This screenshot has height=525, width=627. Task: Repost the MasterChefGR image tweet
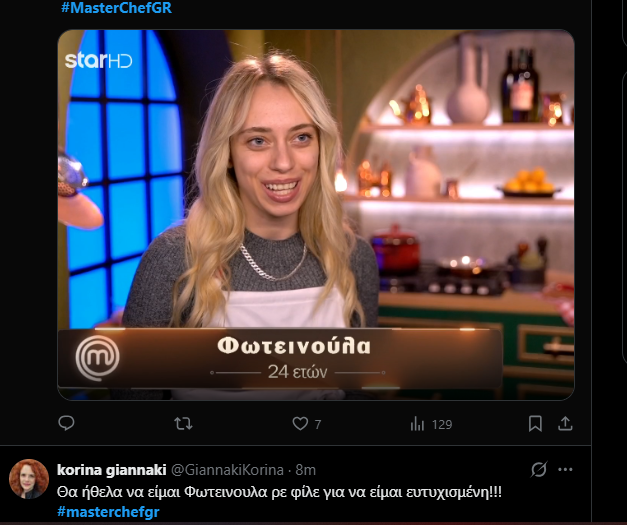tap(183, 423)
